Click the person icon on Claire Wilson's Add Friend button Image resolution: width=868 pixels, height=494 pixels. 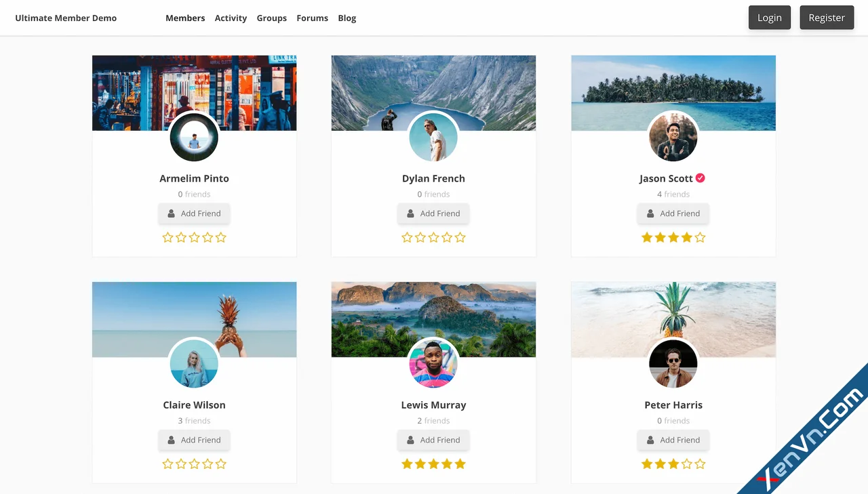171,439
